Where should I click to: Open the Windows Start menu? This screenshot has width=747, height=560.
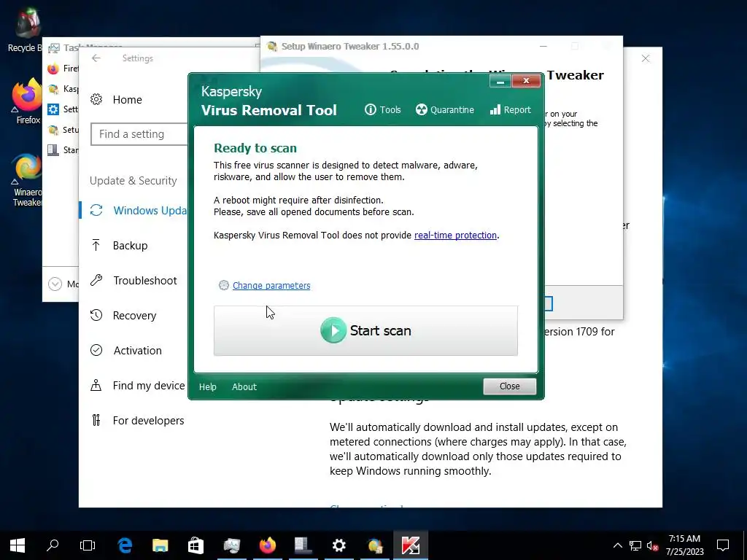coord(18,545)
